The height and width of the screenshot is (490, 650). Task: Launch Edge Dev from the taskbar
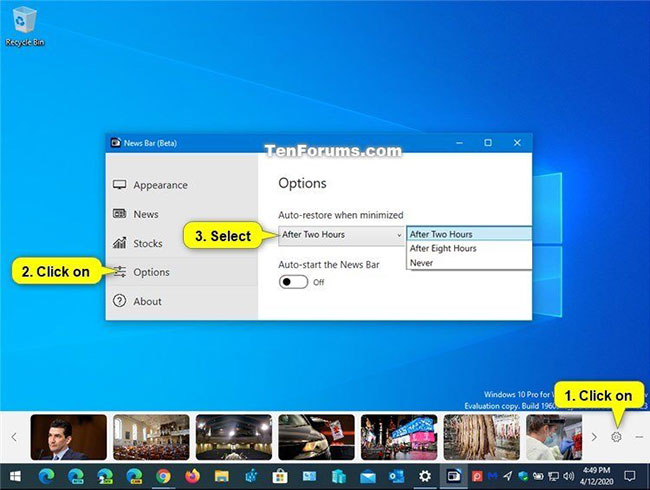105,476
